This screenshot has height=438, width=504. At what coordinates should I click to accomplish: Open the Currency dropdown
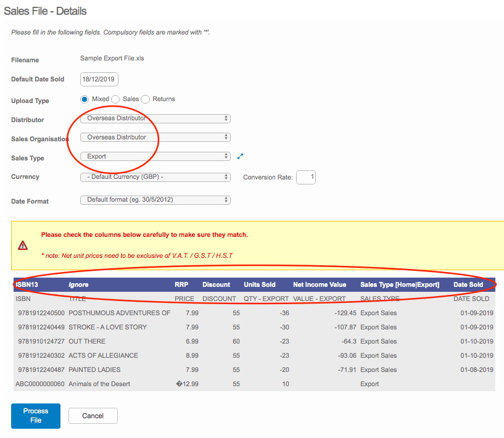pos(155,177)
